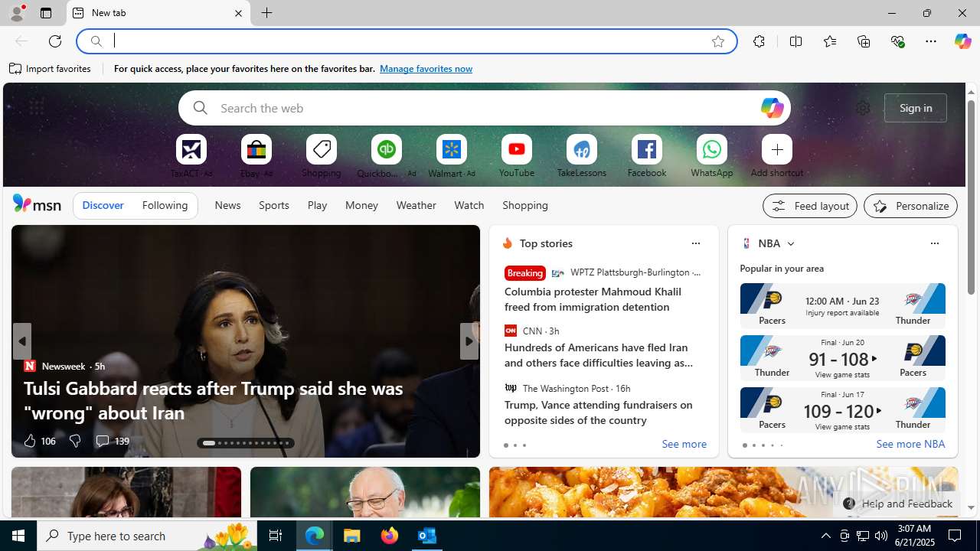Open Firefox from the taskbar
Image resolution: width=980 pixels, height=551 pixels.
390,536
